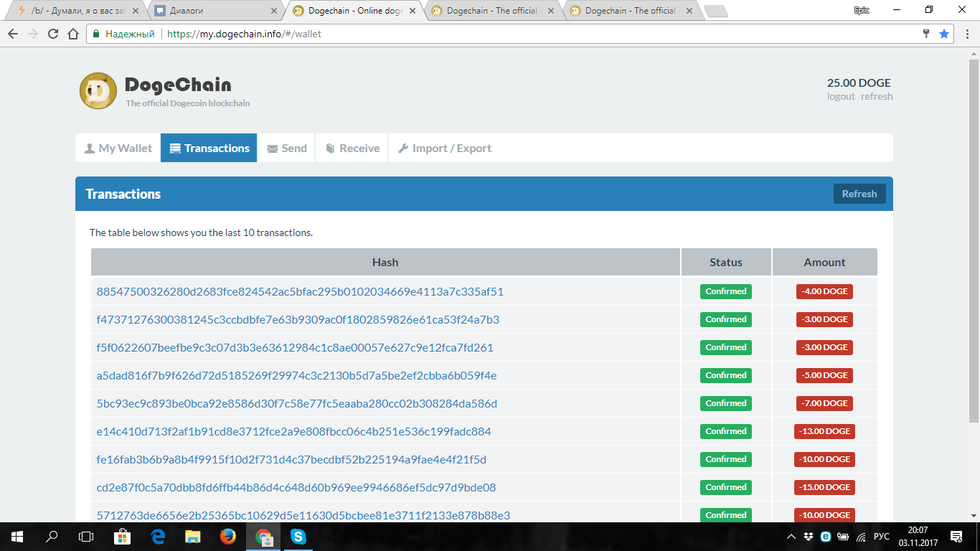Open transaction hash starting with 5712763d
This screenshot has width=980, height=551.
(303, 516)
